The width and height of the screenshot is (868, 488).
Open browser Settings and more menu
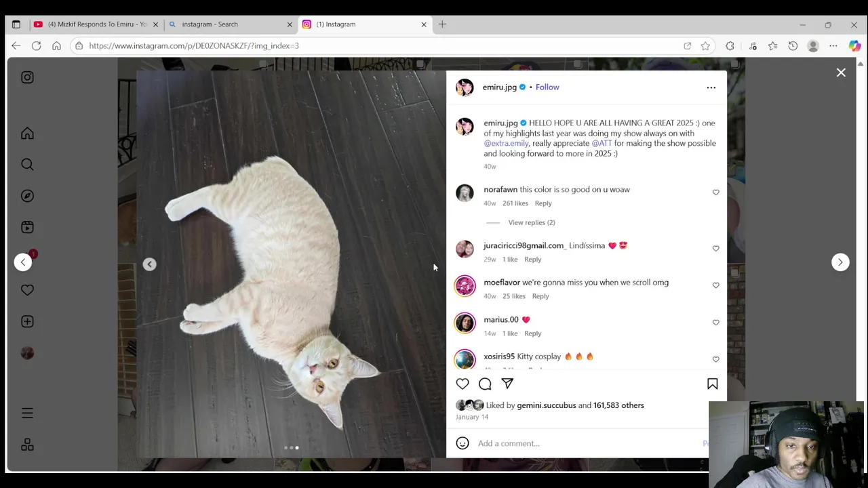click(x=833, y=46)
